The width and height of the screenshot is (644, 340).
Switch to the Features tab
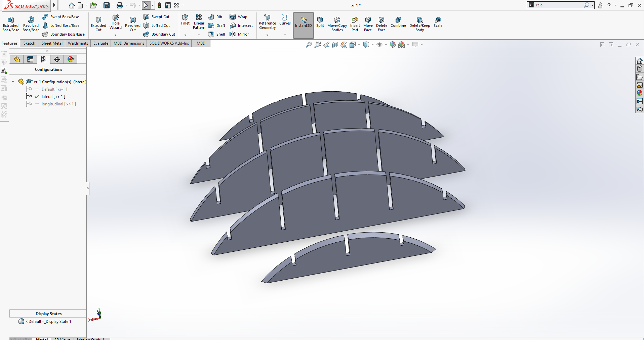coord(9,43)
